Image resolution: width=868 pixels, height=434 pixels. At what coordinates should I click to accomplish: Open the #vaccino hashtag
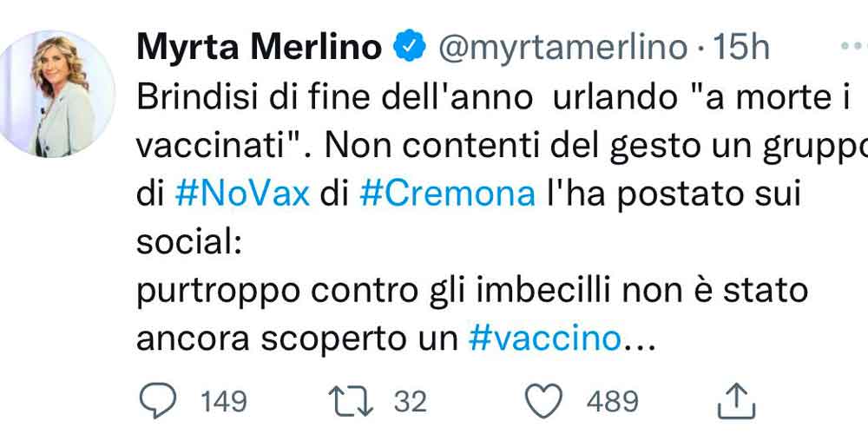[x=544, y=339]
